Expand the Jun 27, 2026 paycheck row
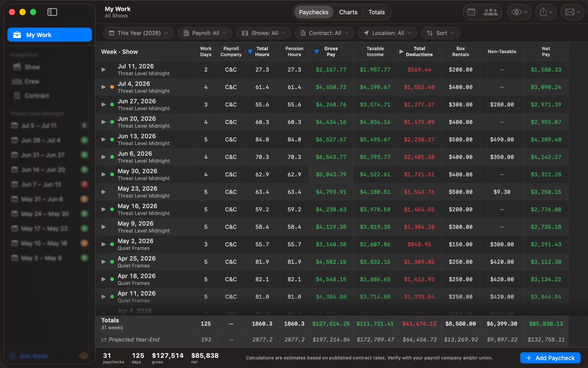 104,105
